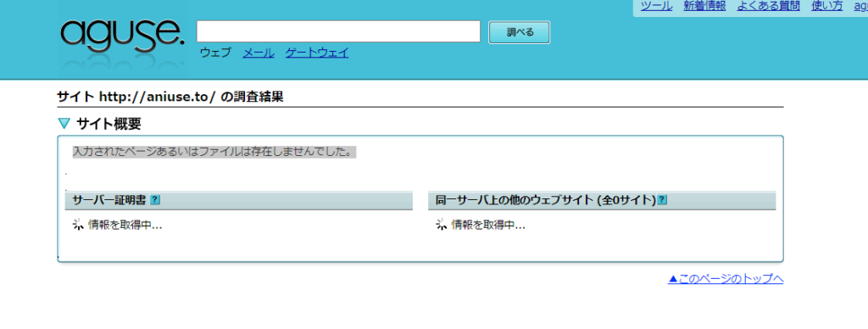Click the 調べる button
Screen dimensions: 868x329
(x=520, y=32)
